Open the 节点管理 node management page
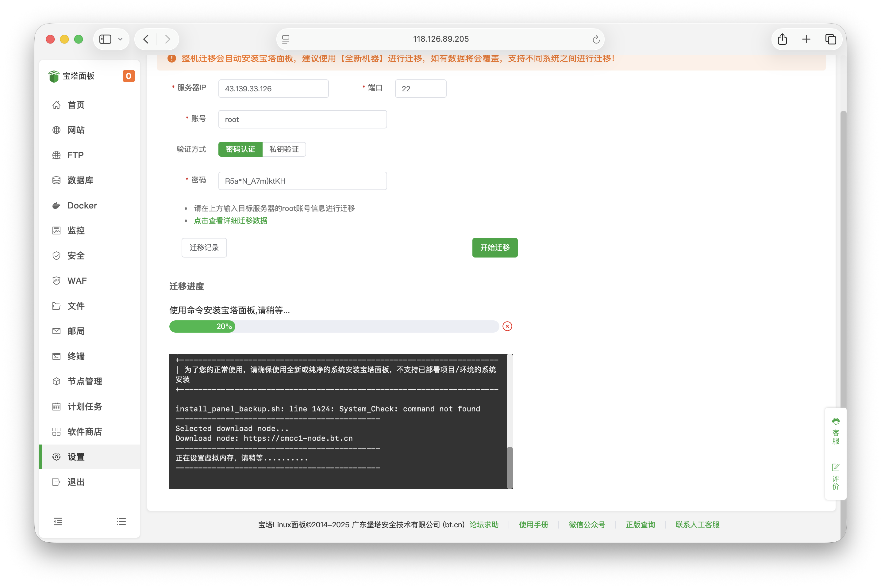881x588 pixels. click(84, 381)
